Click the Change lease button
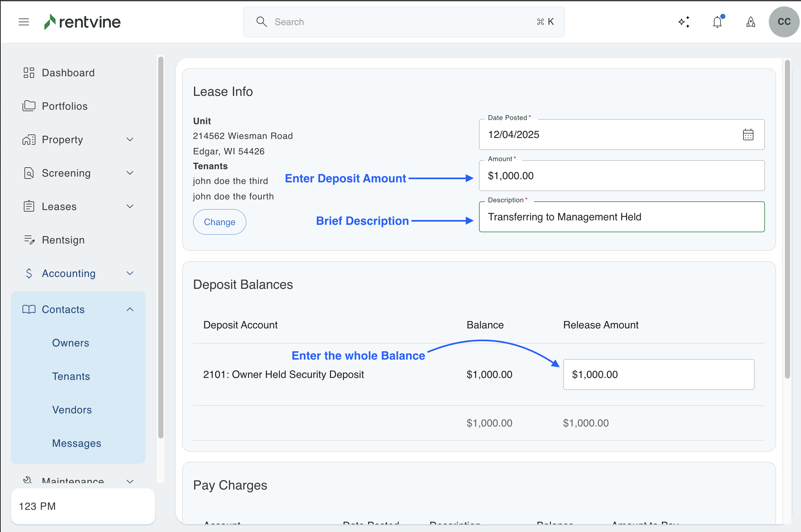The image size is (801, 532). point(219,222)
